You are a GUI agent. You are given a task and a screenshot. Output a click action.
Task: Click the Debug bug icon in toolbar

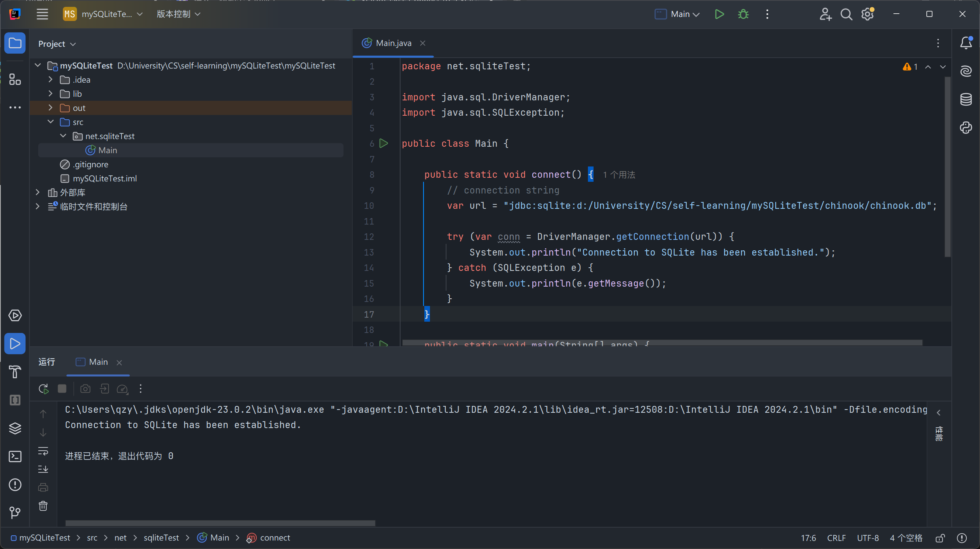(x=743, y=15)
